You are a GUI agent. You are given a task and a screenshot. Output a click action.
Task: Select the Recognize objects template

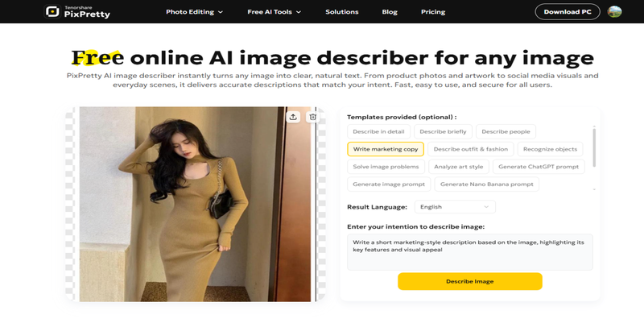[550, 149]
